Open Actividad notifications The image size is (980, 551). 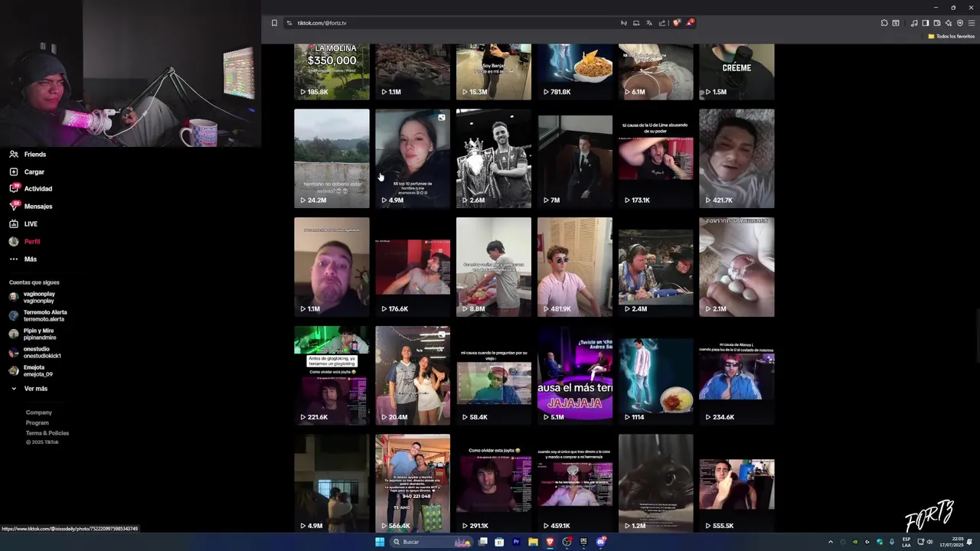(31, 189)
